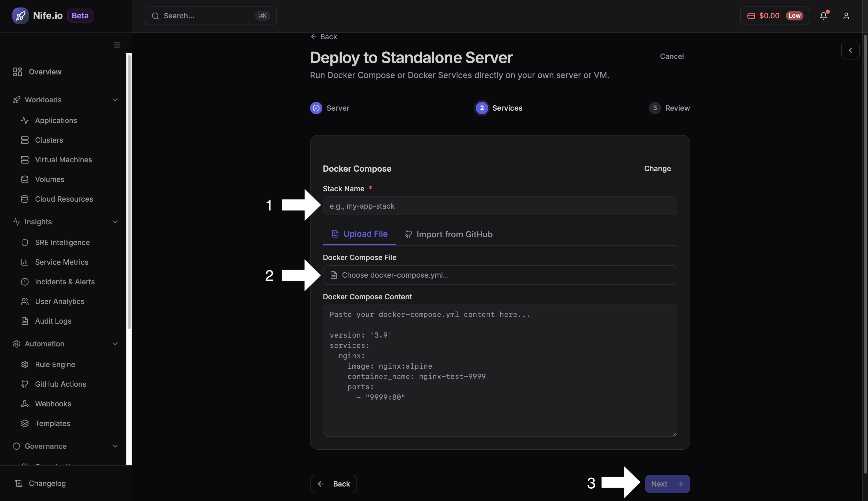Collapse the sidebar with the hamburger menu
Screen dimensions: 868x501
(x=117, y=45)
